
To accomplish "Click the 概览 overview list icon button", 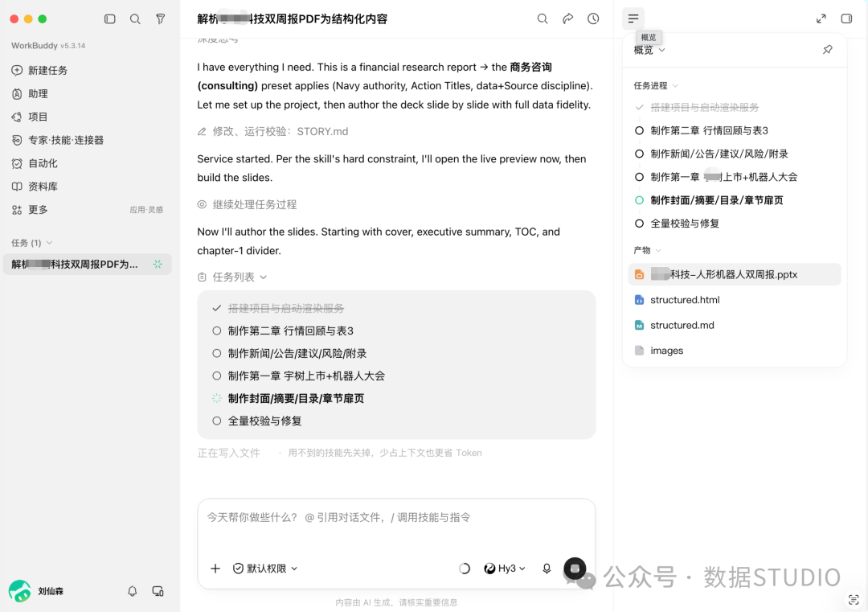I will tap(633, 18).
